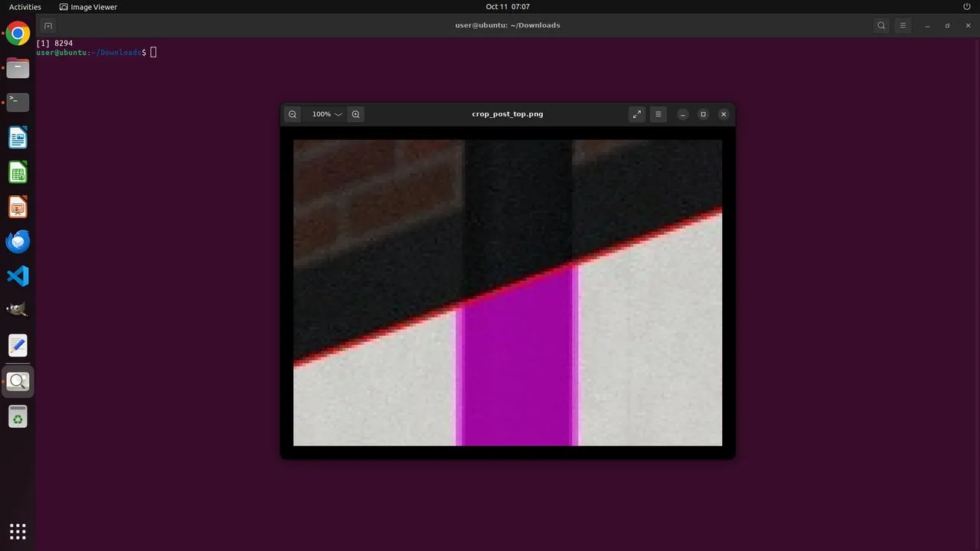This screenshot has width=980, height=551.
Task: Open the clock and calendar panel
Action: [508, 7]
